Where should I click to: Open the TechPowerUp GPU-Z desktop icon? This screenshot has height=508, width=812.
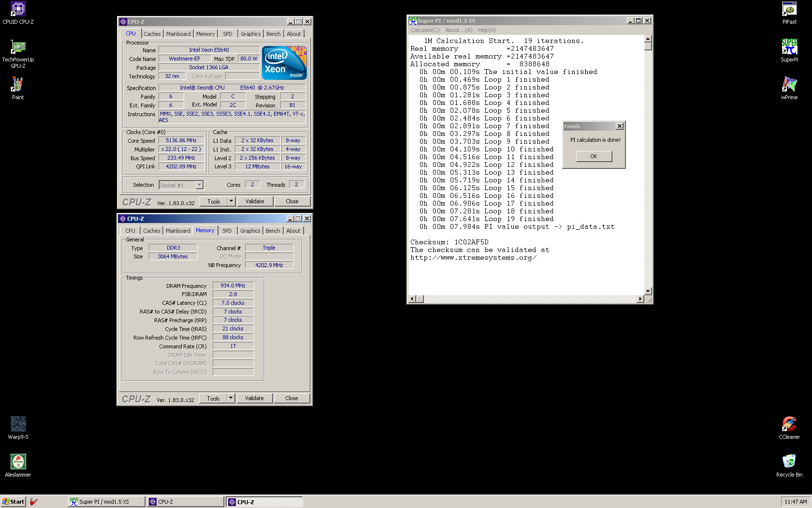point(18,53)
